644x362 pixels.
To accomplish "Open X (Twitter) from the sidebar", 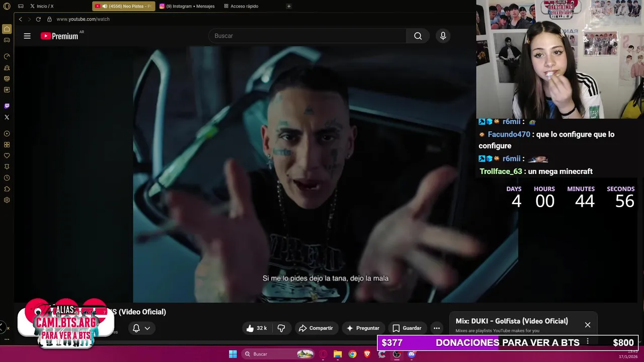I will pos(7,117).
